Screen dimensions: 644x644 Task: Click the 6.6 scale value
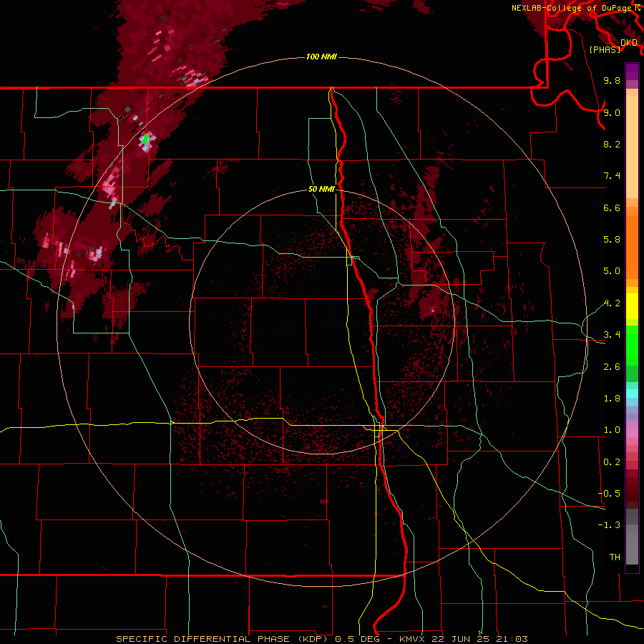point(612,208)
